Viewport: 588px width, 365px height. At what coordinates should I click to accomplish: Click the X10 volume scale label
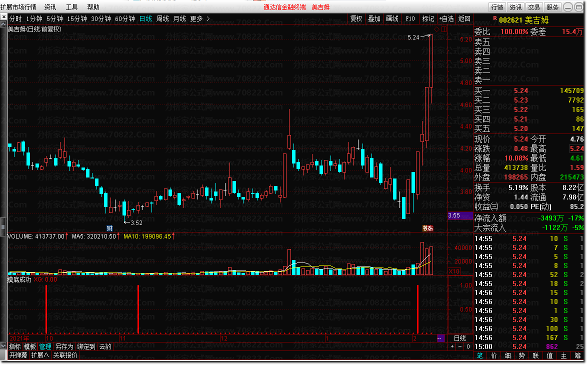454,271
